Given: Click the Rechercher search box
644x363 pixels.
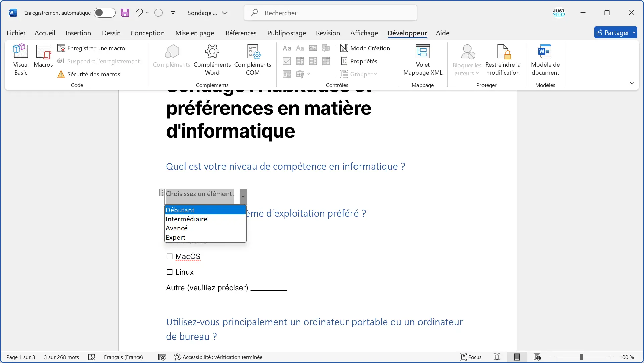Looking at the screenshot, I should [330, 13].
